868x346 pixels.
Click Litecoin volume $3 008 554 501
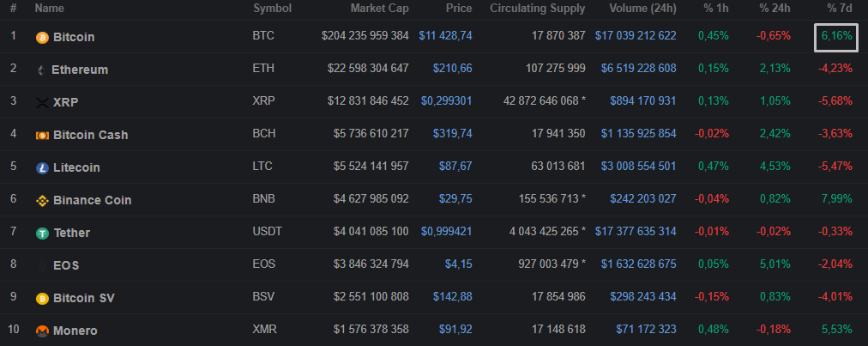click(639, 167)
